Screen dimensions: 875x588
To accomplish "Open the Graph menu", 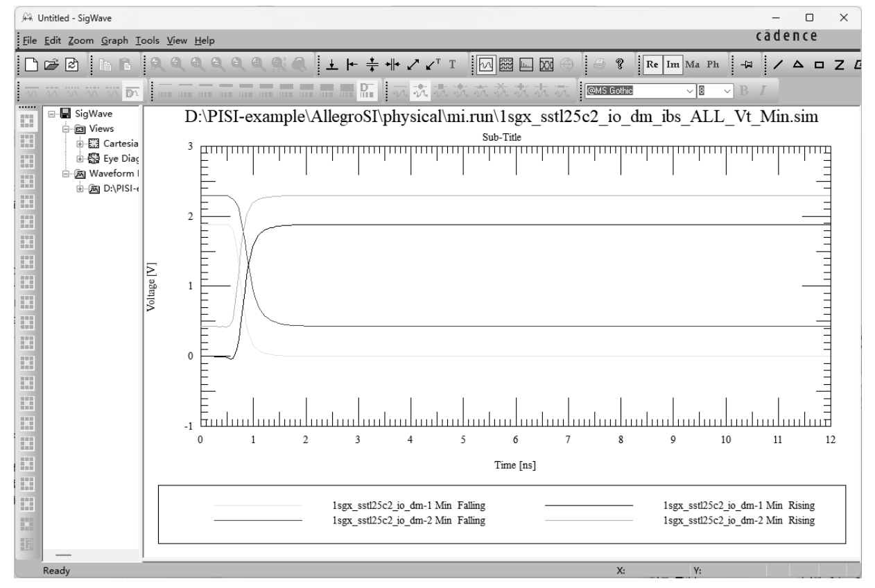I will [114, 41].
